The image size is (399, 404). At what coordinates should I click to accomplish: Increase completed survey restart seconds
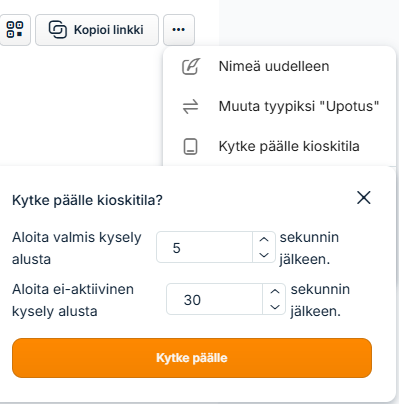pyautogui.click(x=264, y=239)
